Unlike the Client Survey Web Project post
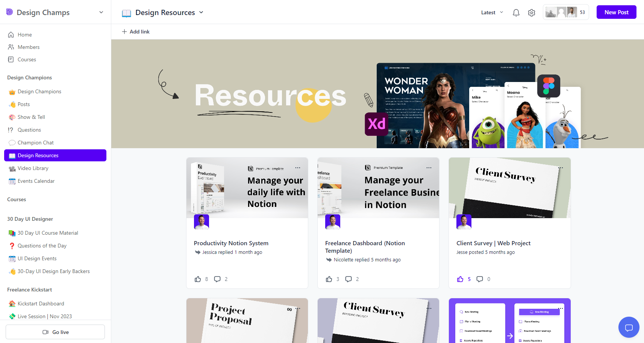The height and width of the screenshot is (343, 644). (x=460, y=279)
